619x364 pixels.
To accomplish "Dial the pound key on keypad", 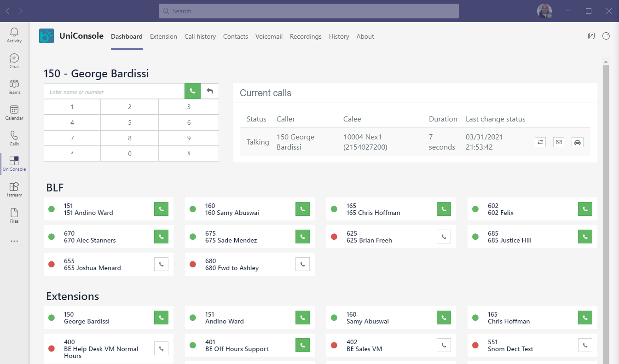I will point(189,154).
